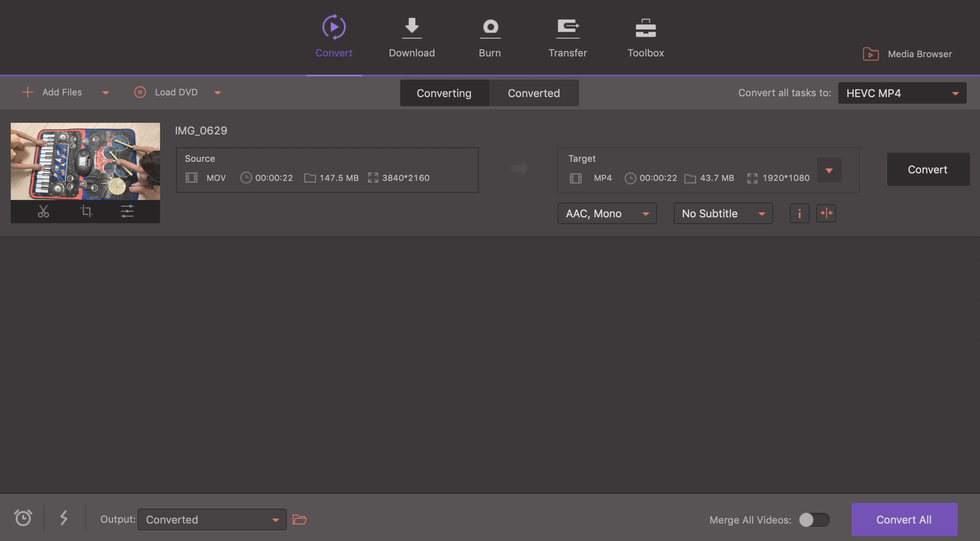The height and width of the screenshot is (541, 980).
Task: Click the source resolution 3840*2160
Action: (406, 178)
